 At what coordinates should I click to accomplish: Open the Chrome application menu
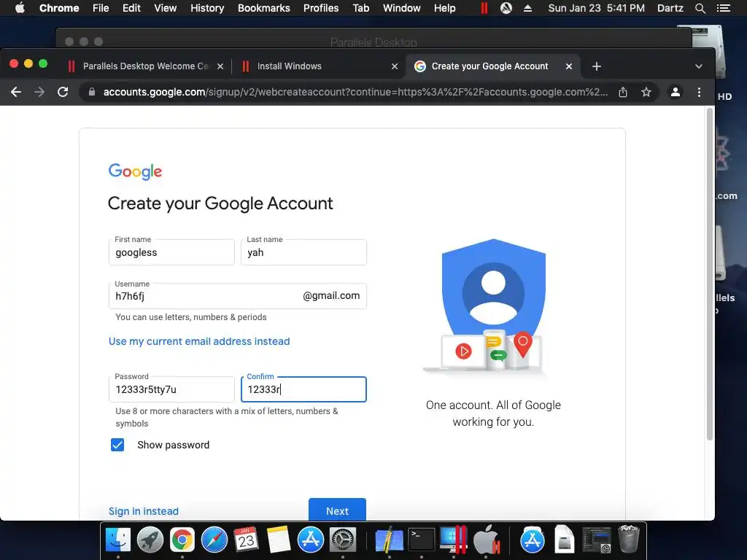pyautogui.click(x=59, y=8)
